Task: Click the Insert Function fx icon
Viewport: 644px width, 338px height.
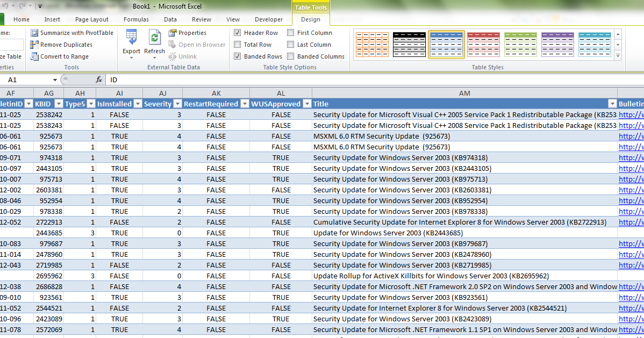Action: [98, 79]
